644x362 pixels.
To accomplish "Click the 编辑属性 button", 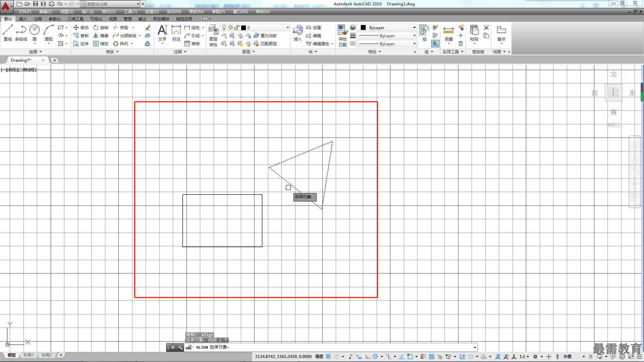I will click(x=318, y=44).
